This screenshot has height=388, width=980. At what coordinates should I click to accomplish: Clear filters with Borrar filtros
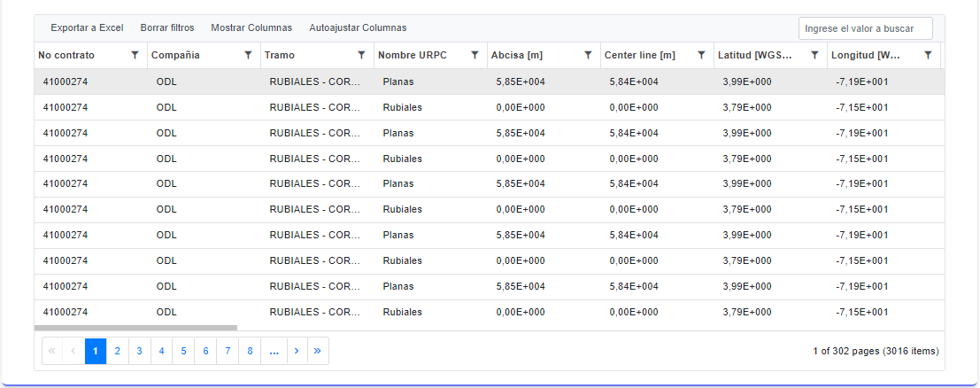(x=167, y=27)
